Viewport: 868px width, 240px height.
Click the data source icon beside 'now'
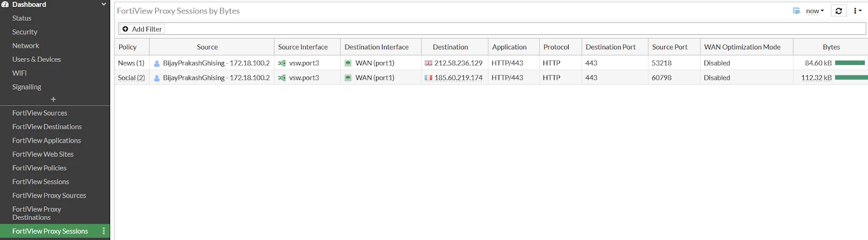[796, 11]
